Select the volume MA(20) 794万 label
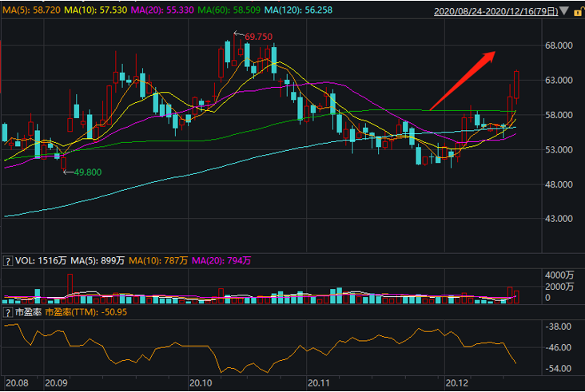Screen dimensions: 585x392 (224, 260)
